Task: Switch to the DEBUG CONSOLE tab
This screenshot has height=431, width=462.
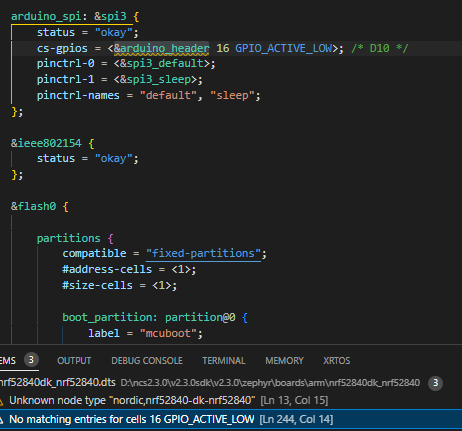Action: (147, 361)
